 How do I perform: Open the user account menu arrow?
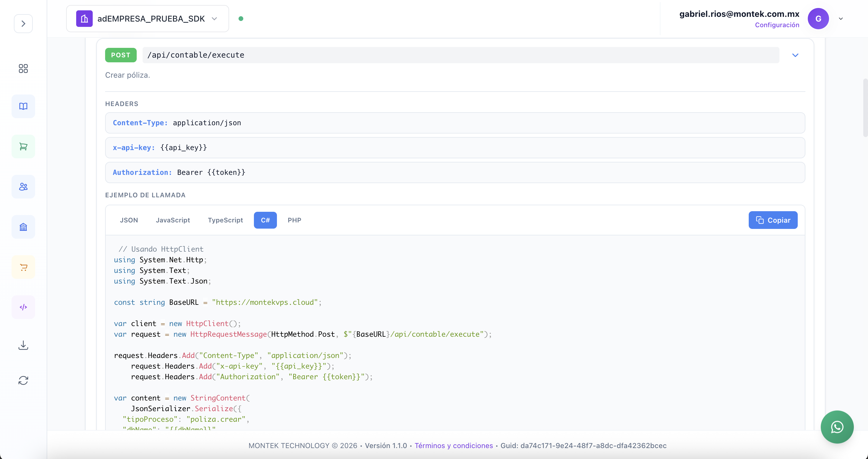841,19
